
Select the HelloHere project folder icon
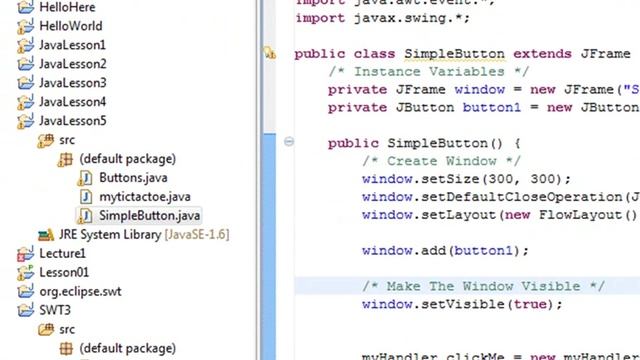(x=25, y=7)
